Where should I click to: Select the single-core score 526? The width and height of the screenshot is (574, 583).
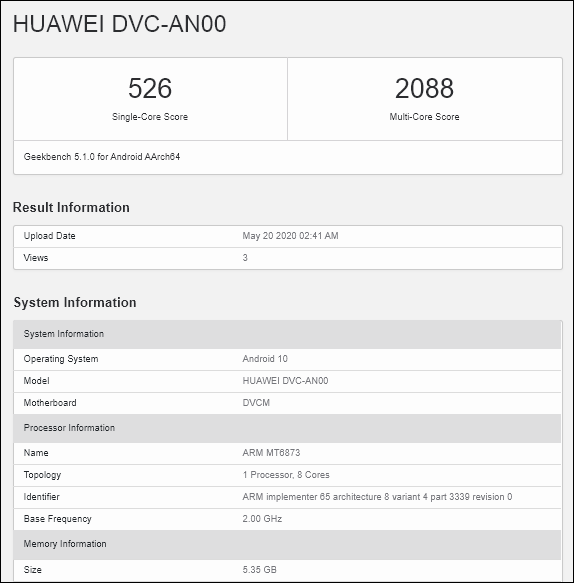[x=150, y=88]
